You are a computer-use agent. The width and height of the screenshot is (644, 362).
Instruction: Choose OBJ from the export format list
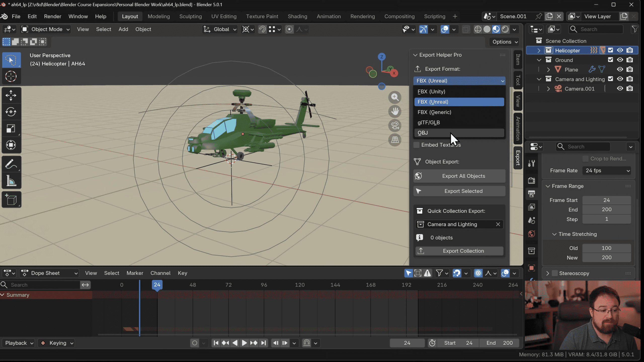[459, 133]
